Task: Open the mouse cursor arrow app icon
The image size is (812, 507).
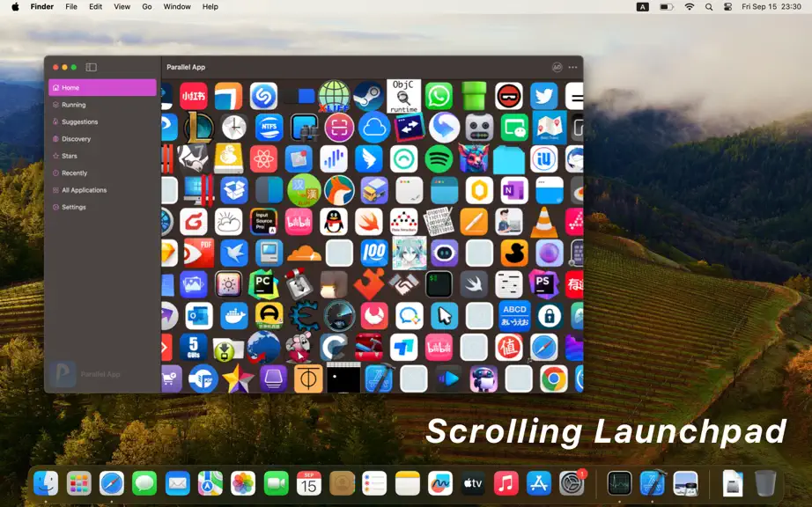Action: click(445, 316)
